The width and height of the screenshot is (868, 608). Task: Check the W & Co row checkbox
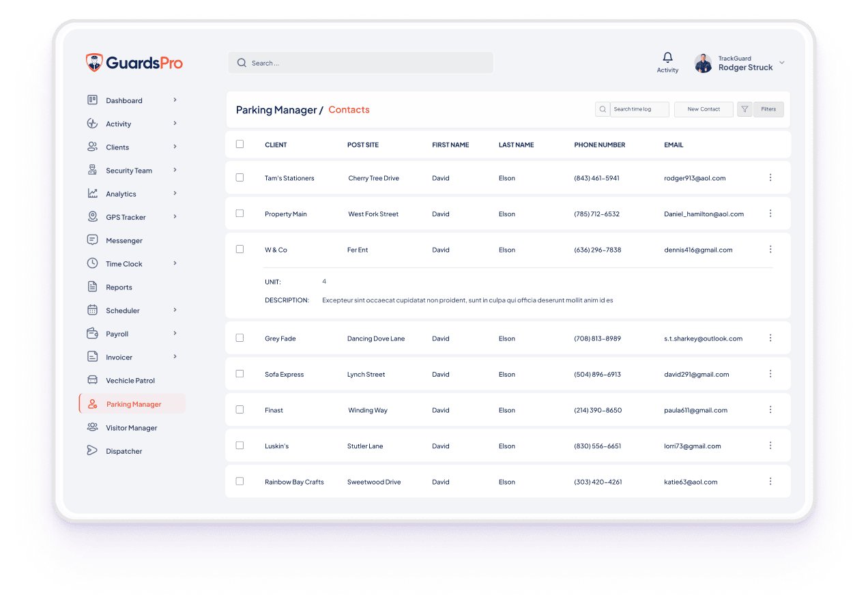click(x=240, y=249)
